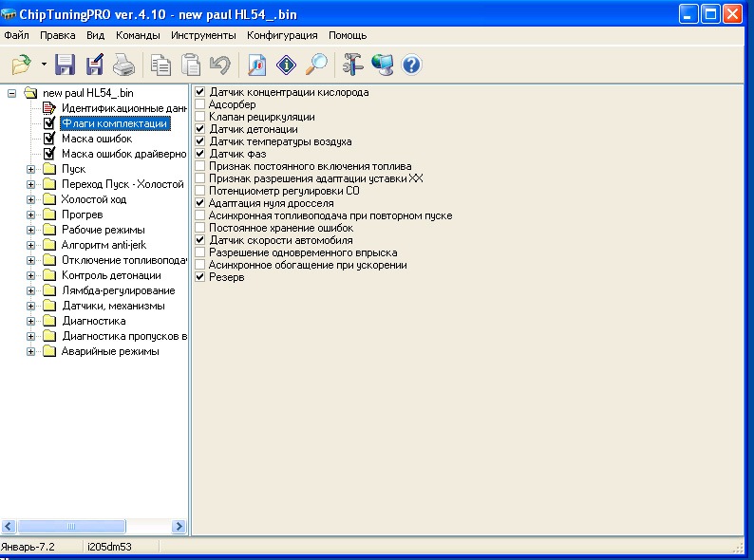Click the Прогрев folder icon

pos(49,215)
